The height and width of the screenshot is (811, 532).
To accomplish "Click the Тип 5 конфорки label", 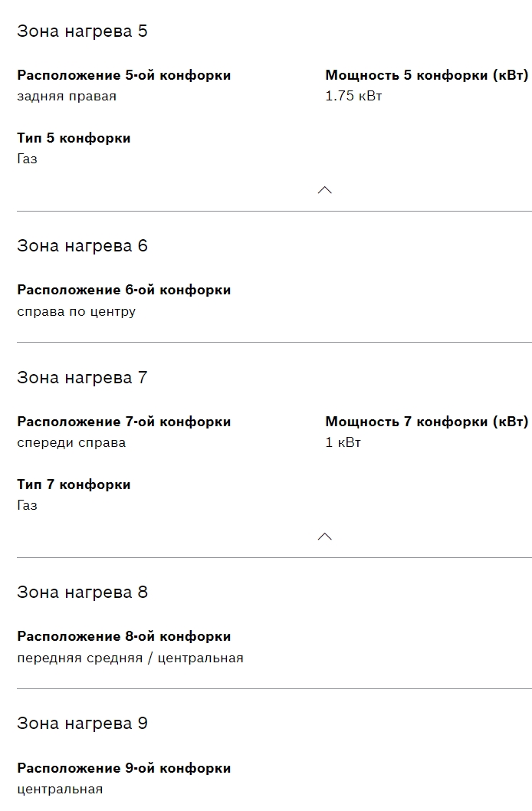I will click(x=74, y=138).
